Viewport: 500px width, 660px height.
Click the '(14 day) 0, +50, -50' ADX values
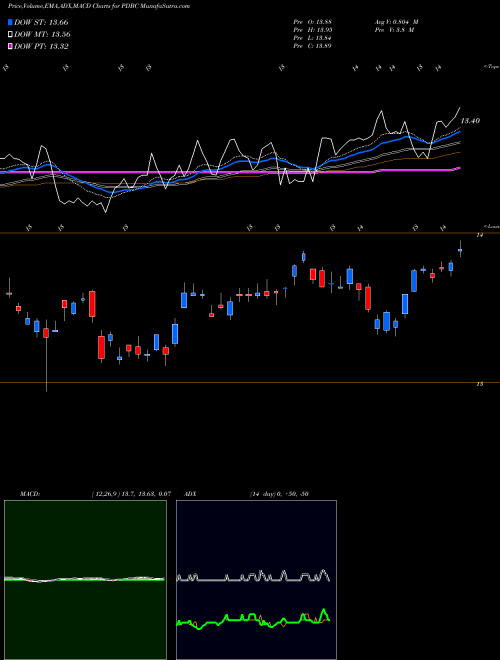(x=279, y=494)
